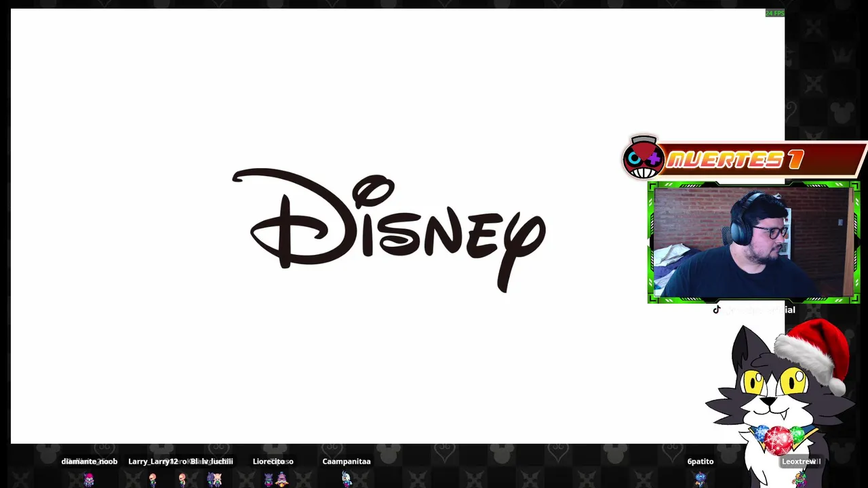
Task: Click the green 24 FPS counter
Action: point(774,13)
